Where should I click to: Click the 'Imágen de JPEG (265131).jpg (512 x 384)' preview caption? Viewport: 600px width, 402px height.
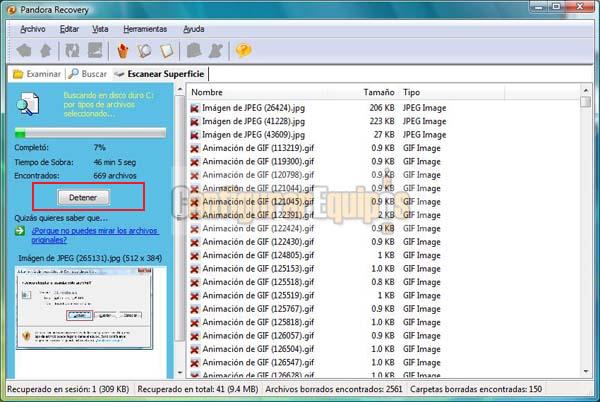click(x=90, y=259)
